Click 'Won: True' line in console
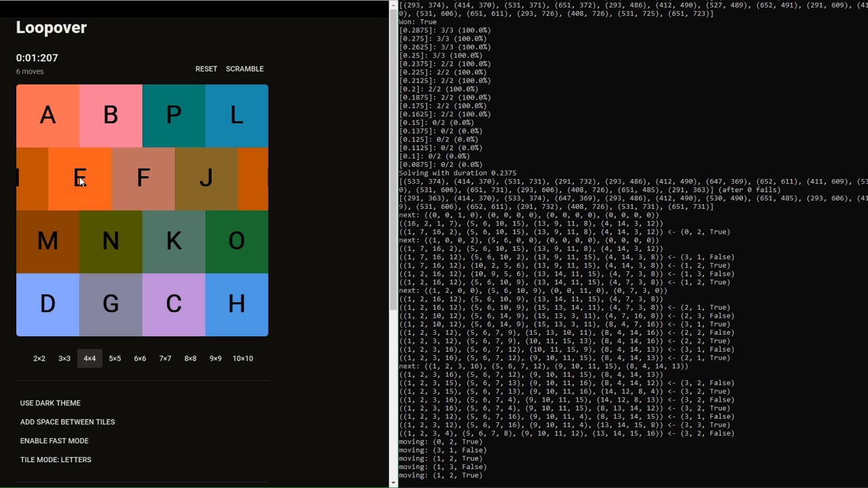868x488 pixels. (x=418, y=22)
